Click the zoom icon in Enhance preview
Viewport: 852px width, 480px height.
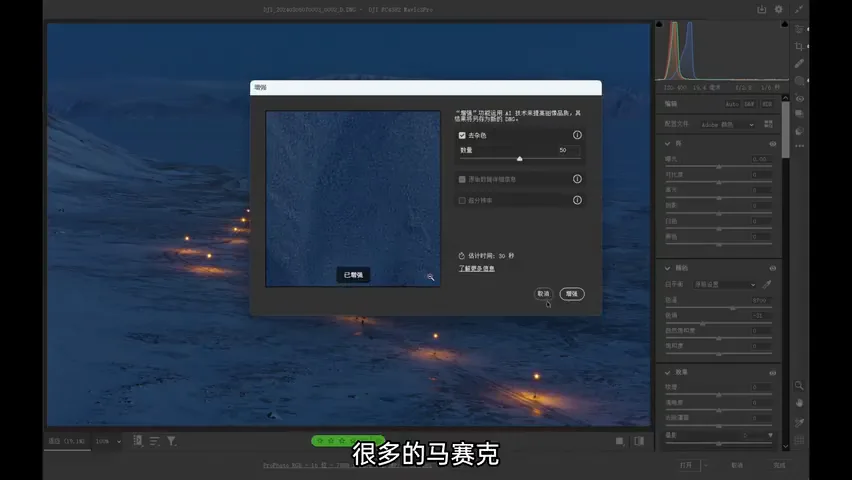tap(430, 277)
